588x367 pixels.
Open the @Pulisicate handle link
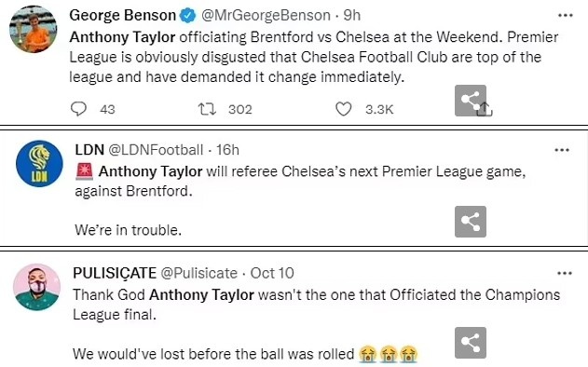pos(198,273)
